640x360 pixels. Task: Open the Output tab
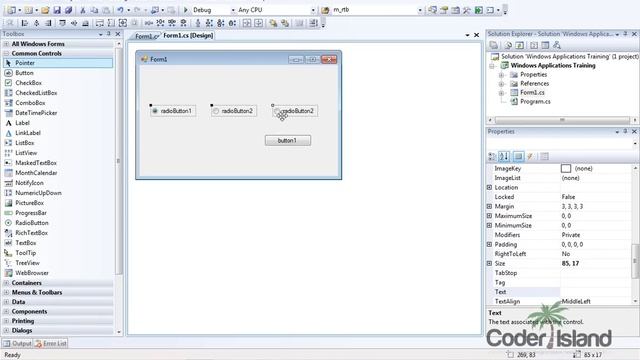tap(18, 344)
